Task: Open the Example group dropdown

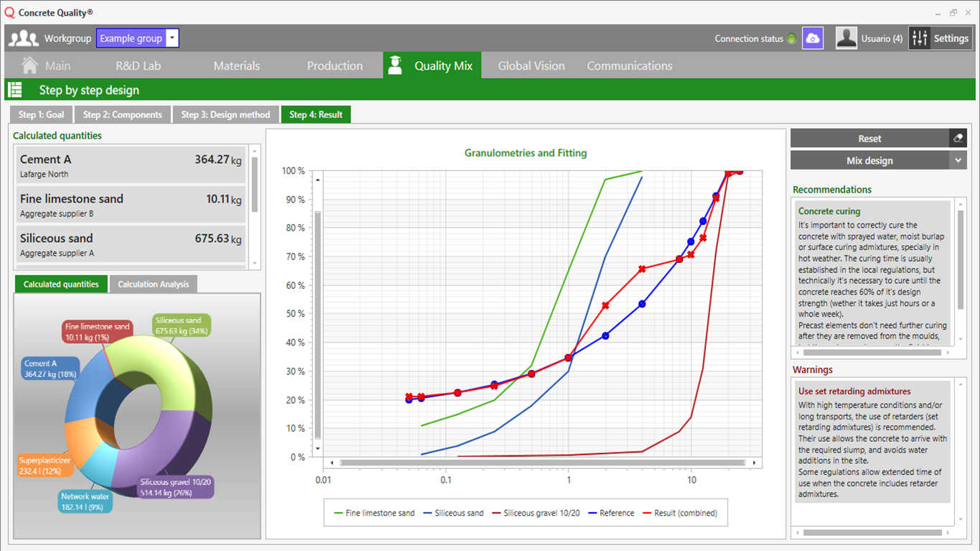Action: pyautogui.click(x=172, y=37)
